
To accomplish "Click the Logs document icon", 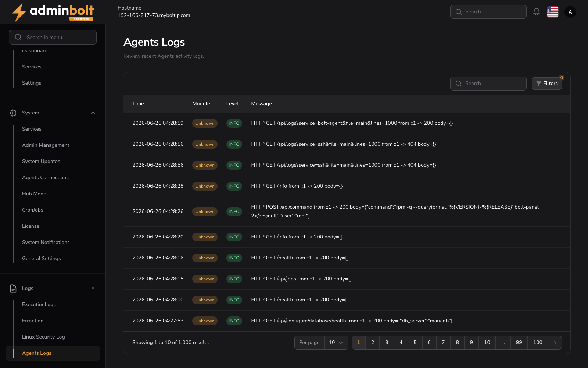I will (13, 289).
